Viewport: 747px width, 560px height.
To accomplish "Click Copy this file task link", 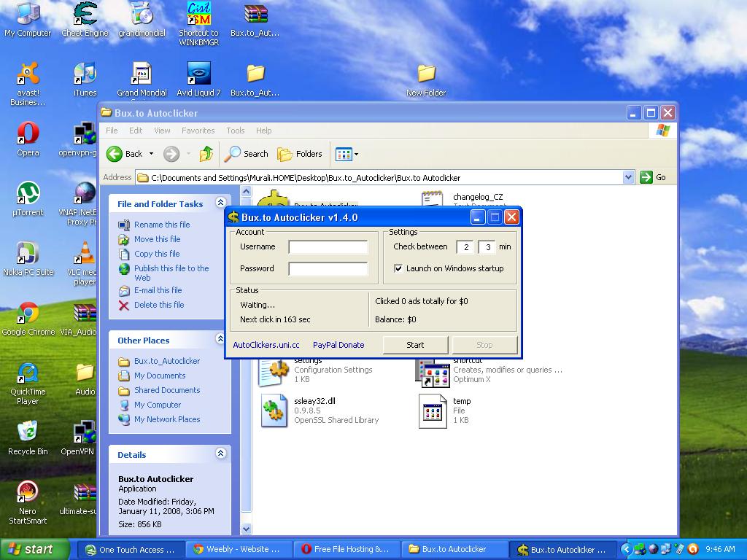I will pos(157,254).
